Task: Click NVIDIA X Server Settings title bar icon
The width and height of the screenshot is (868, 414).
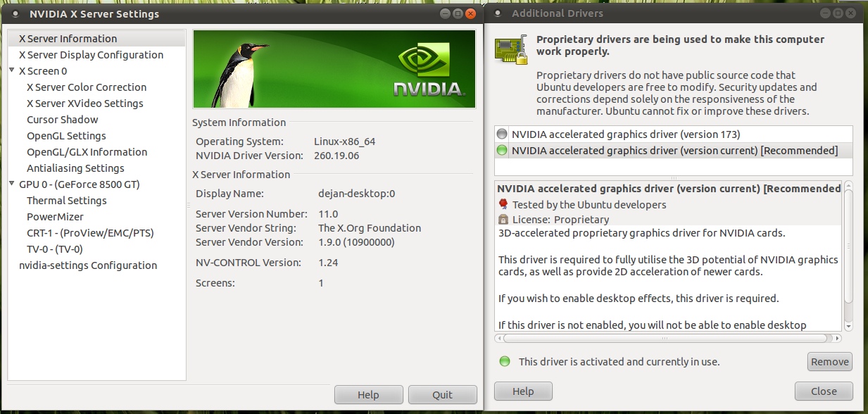Action: 15,13
